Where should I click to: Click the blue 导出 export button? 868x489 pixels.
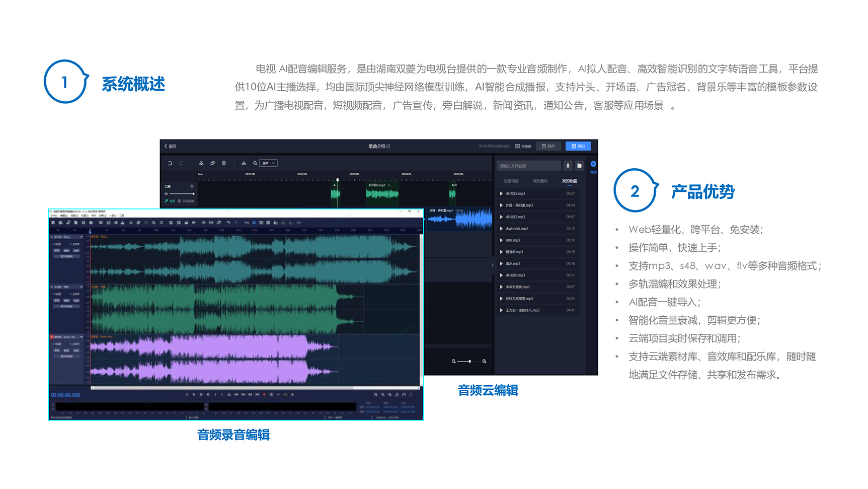[x=578, y=146]
